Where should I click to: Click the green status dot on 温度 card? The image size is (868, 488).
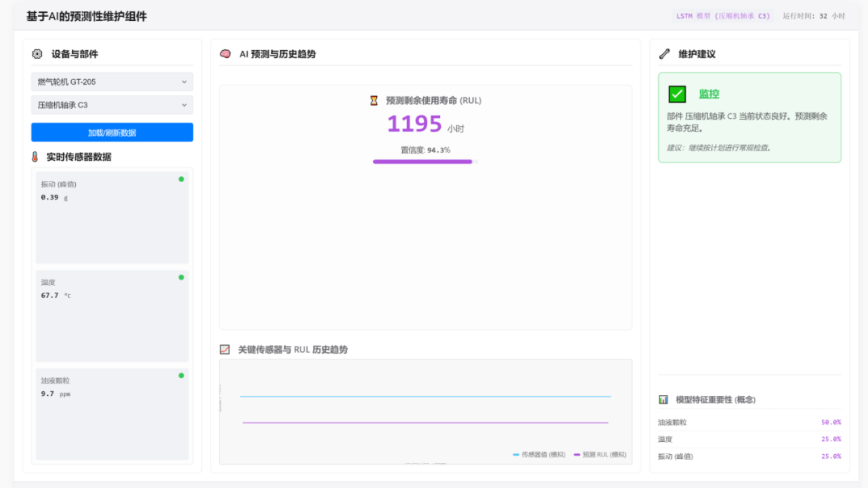point(181,277)
